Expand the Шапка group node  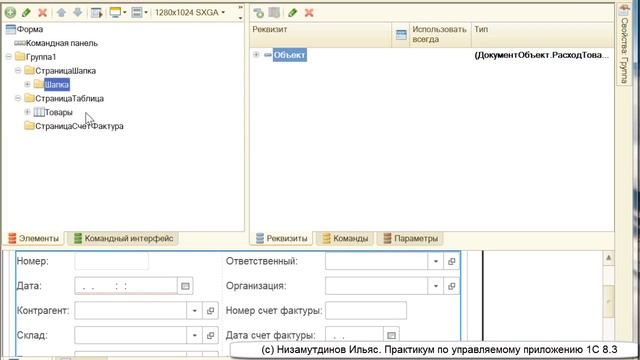[27, 84]
